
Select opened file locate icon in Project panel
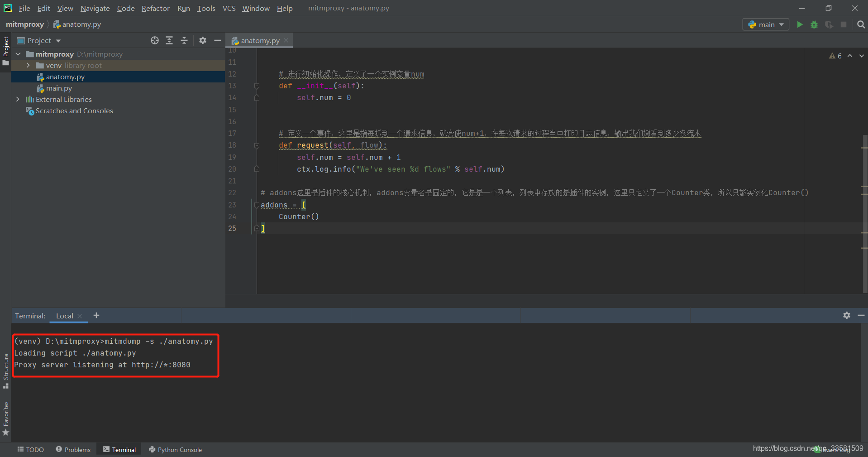(155, 40)
